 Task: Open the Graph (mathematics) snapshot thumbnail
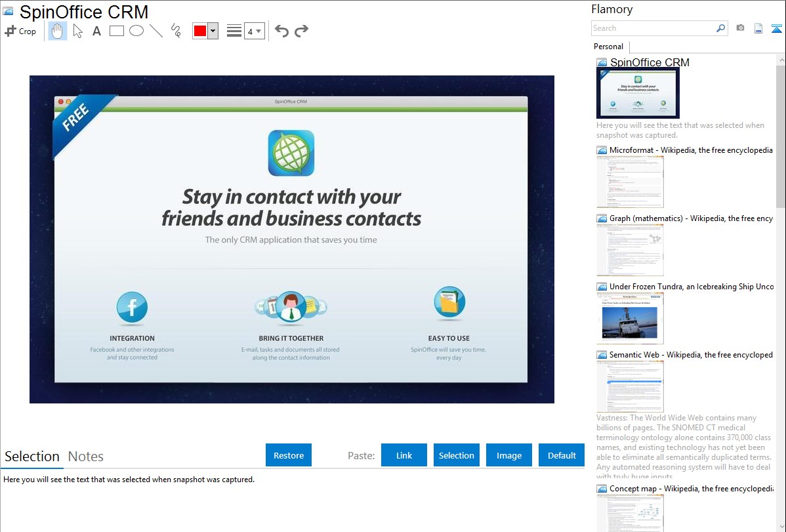[x=630, y=250]
